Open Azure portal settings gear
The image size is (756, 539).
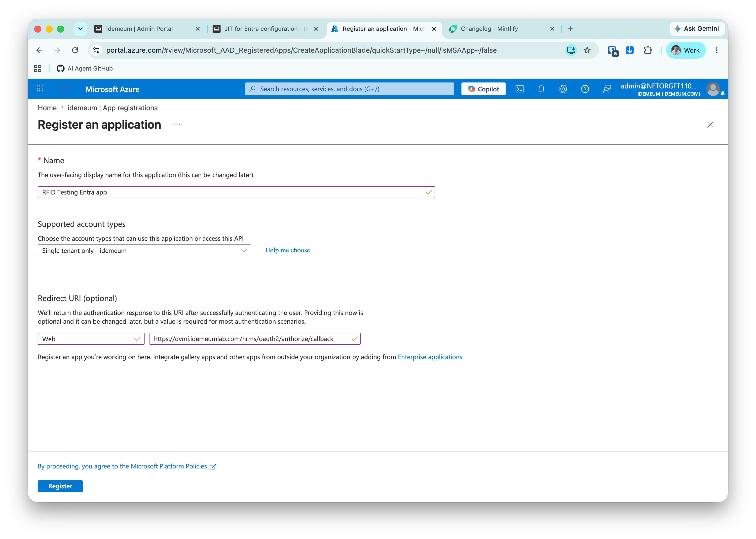point(563,89)
